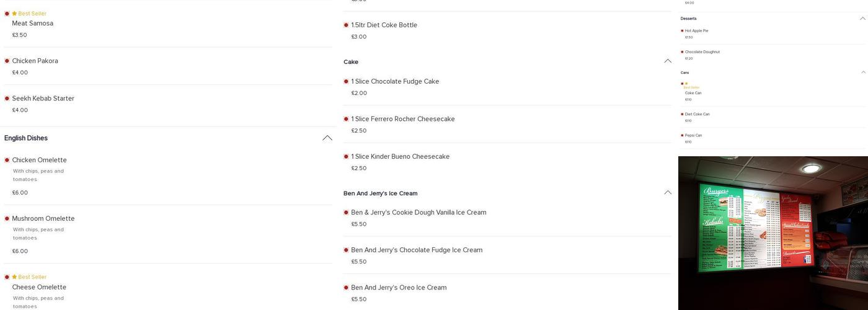Click the red dot by 1.5ltr Diet Coke Bottle
The image size is (868, 310).
tap(346, 25)
